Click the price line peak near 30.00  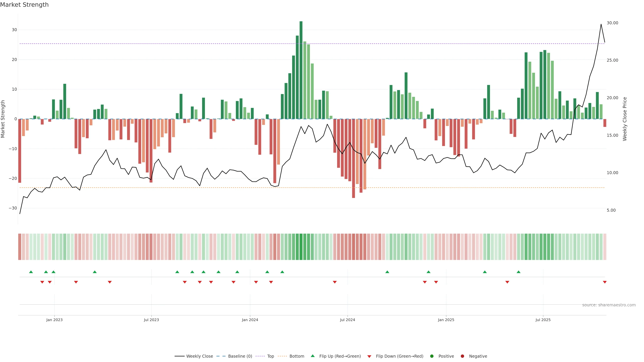click(601, 24)
